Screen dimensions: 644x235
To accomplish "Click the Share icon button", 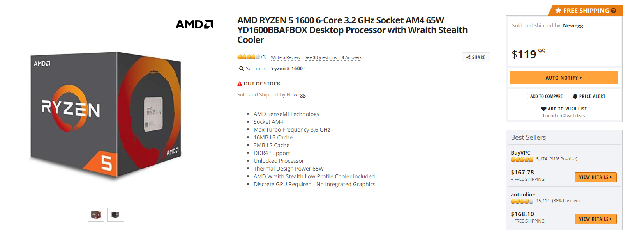I will (x=476, y=57).
